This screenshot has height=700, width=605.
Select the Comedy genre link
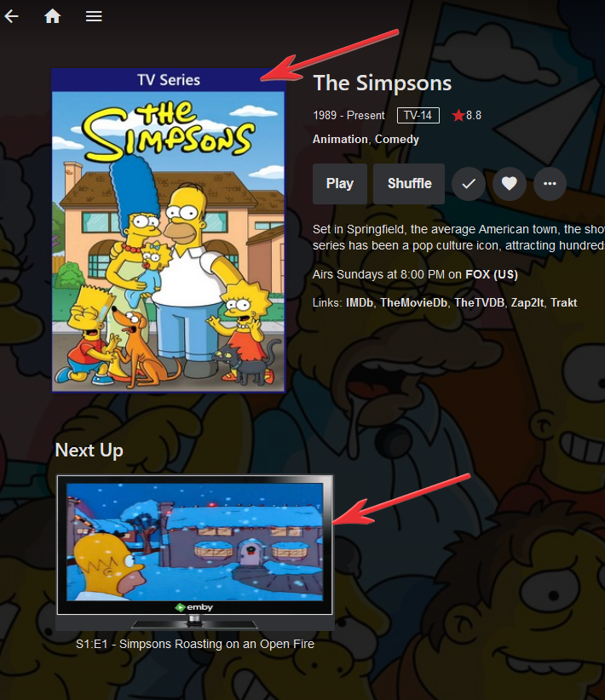tap(397, 140)
